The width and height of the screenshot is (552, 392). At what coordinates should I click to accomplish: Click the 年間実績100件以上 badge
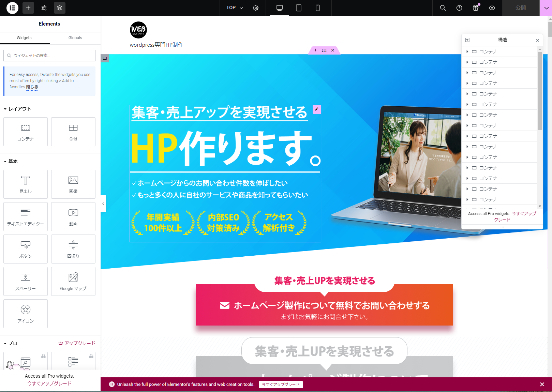point(163,223)
